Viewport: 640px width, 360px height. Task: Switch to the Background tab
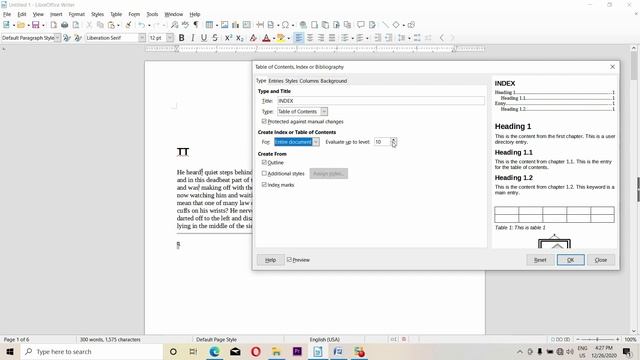tap(333, 81)
